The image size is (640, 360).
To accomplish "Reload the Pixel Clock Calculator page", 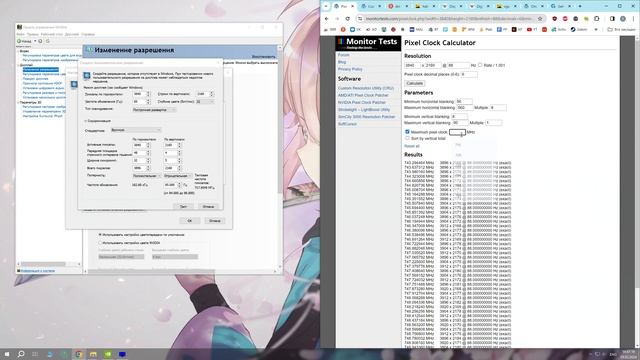I will (x=347, y=19).
